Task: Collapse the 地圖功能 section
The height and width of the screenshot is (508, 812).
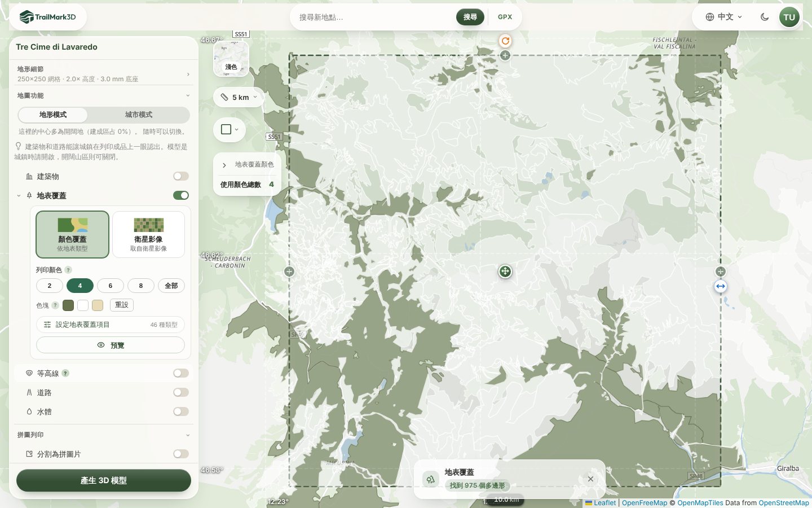Action: 104,95
